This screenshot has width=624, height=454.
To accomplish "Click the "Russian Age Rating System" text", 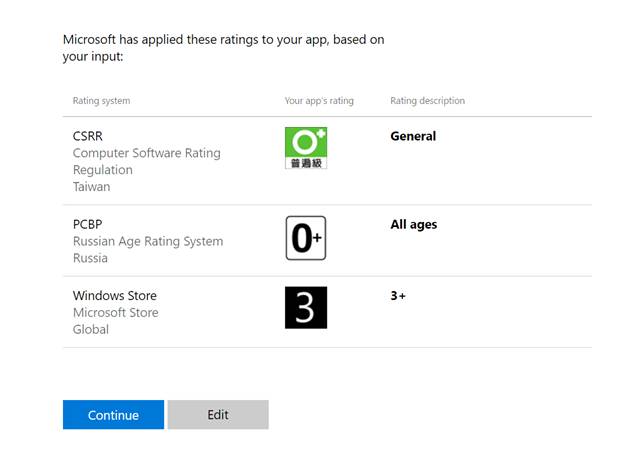I will coord(148,241).
